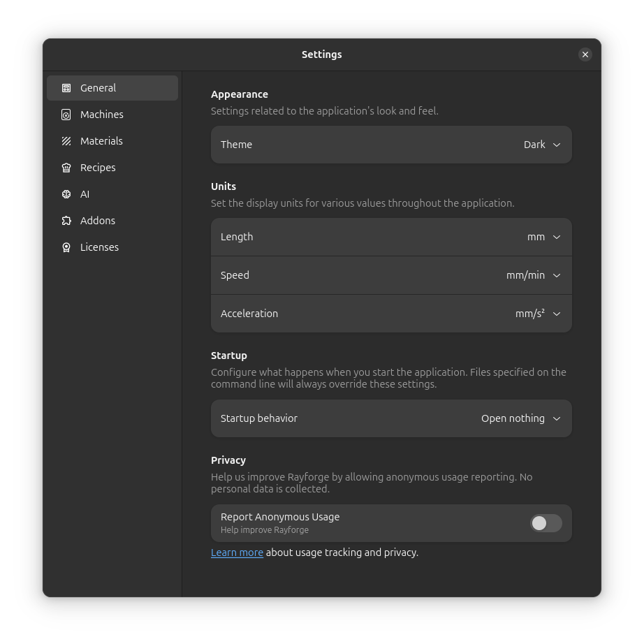The height and width of the screenshot is (644, 644).
Task: Open the Theme dropdown
Action: pos(541,144)
